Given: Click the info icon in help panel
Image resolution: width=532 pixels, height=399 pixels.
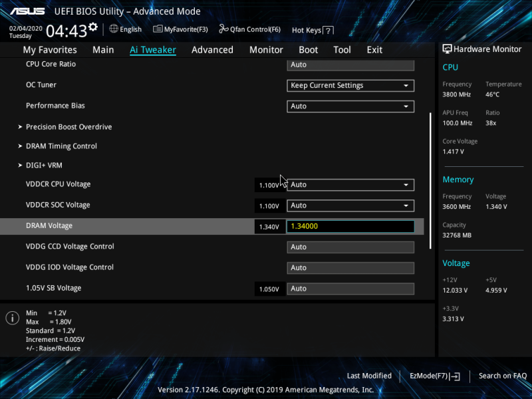Looking at the screenshot, I should coord(13,318).
